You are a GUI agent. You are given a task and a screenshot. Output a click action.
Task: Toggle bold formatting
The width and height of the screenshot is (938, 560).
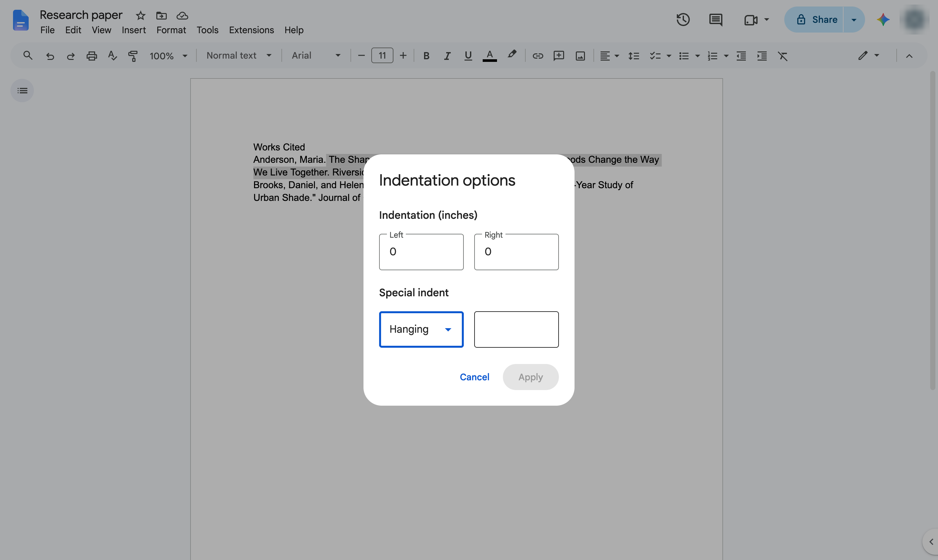click(x=426, y=56)
